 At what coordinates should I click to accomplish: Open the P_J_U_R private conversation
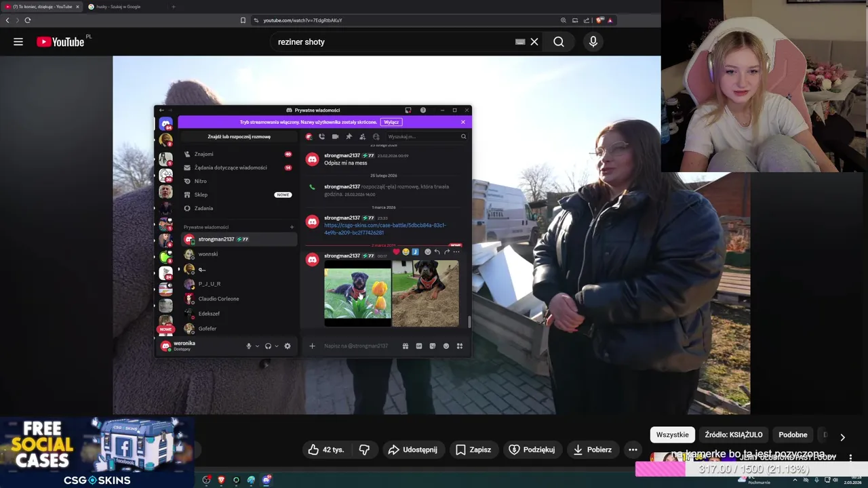tap(239, 284)
